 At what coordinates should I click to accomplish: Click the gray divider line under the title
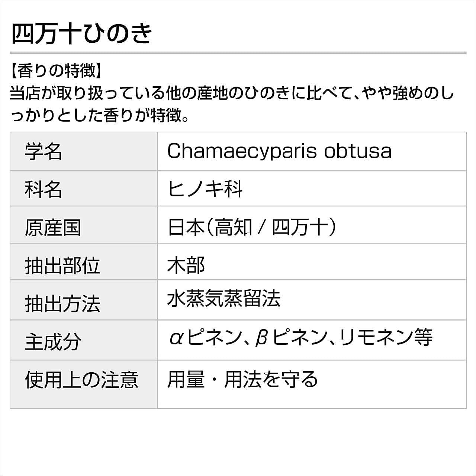click(x=238, y=53)
